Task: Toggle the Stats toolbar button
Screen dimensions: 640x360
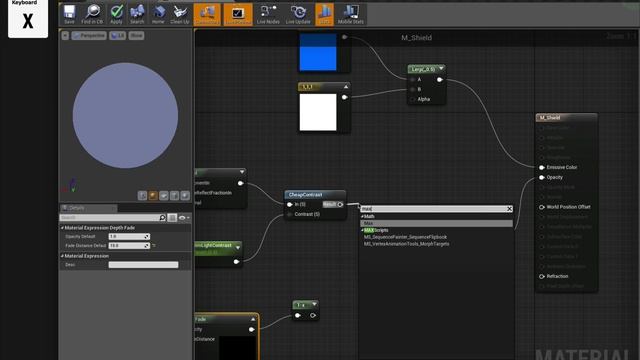Action: tap(324, 14)
